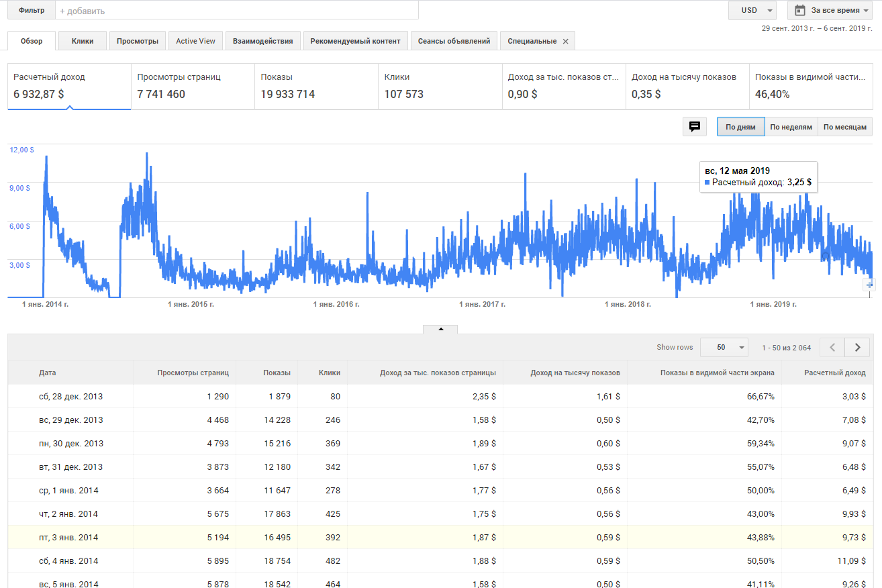
Task: Open the USD currency dropdown
Action: (x=752, y=10)
